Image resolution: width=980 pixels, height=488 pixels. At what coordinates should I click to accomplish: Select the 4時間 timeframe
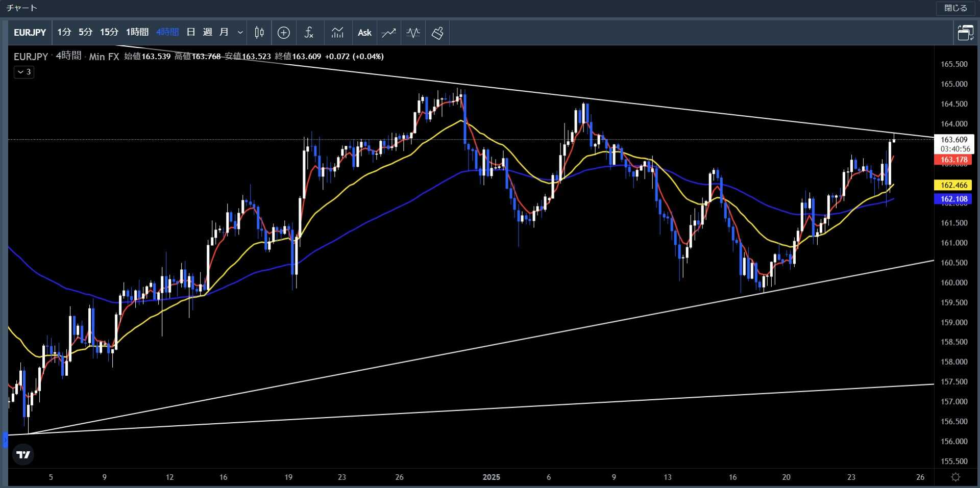167,32
